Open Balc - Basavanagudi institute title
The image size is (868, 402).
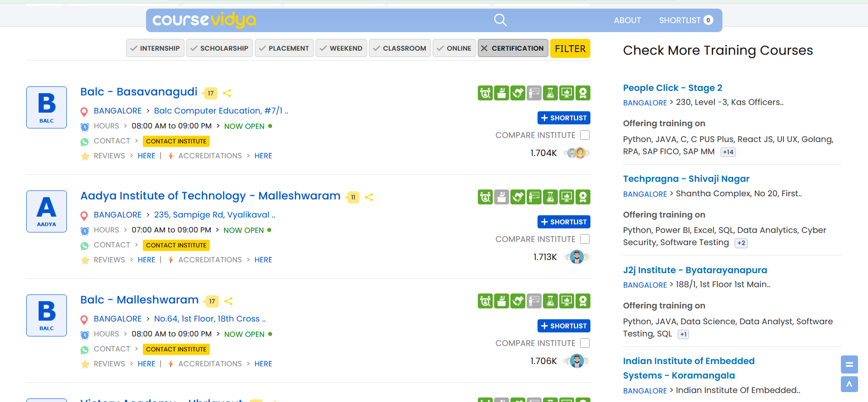[x=139, y=92]
